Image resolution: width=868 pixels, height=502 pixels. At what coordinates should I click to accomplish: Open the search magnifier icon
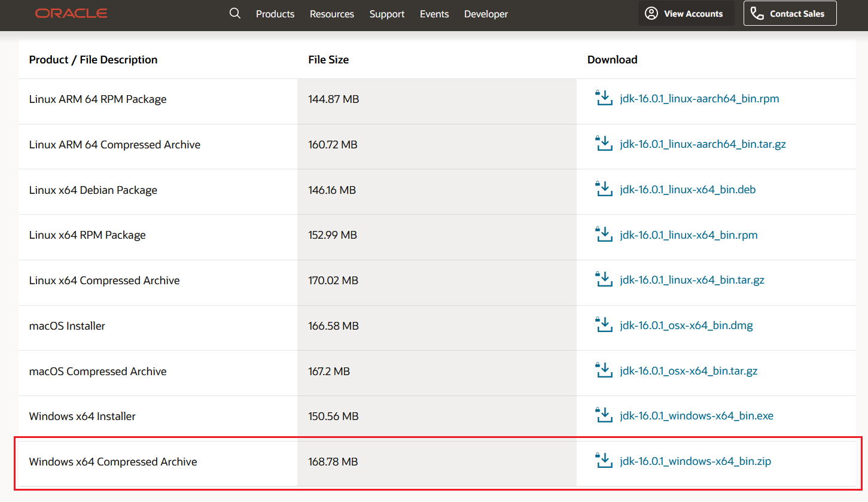pos(235,13)
